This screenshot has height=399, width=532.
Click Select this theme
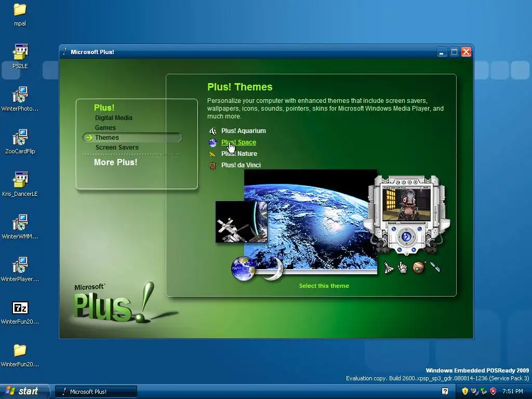click(324, 286)
